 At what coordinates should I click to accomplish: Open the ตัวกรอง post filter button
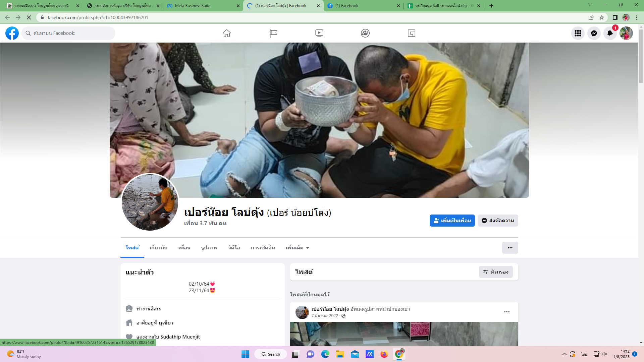495,272
